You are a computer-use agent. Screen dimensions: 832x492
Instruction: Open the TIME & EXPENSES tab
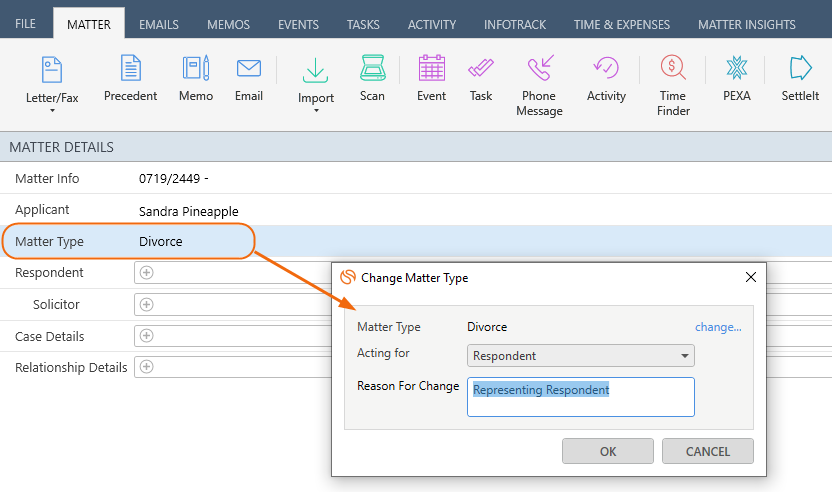(621, 24)
